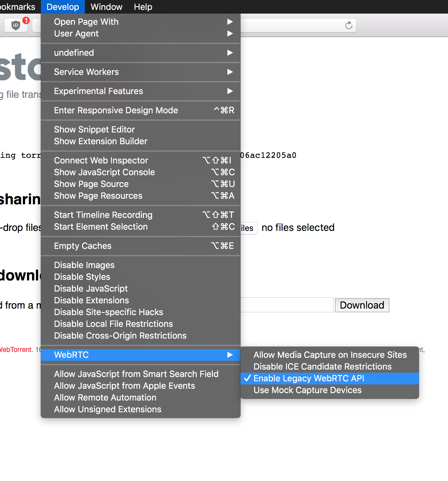
Task: Choose Start Element Selection
Action: 141,227
